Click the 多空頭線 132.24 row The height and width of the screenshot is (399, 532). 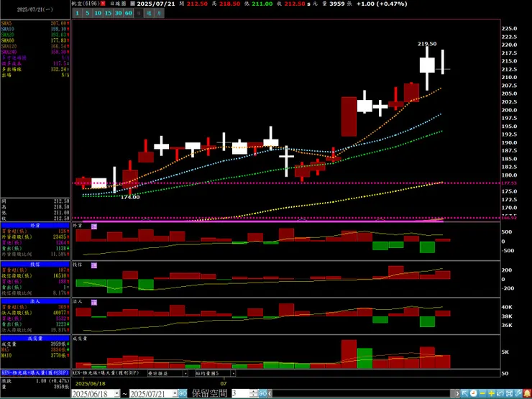click(35, 69)
